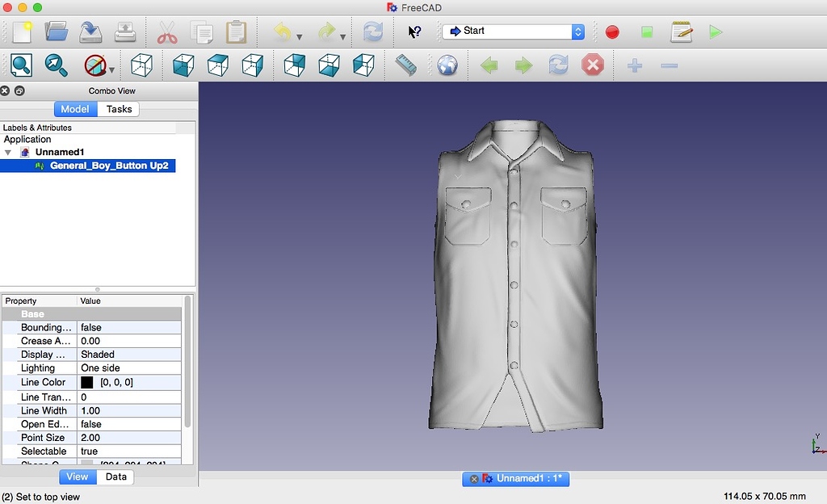Click the scissors Cut icon
827x504 pixels.
166,32
